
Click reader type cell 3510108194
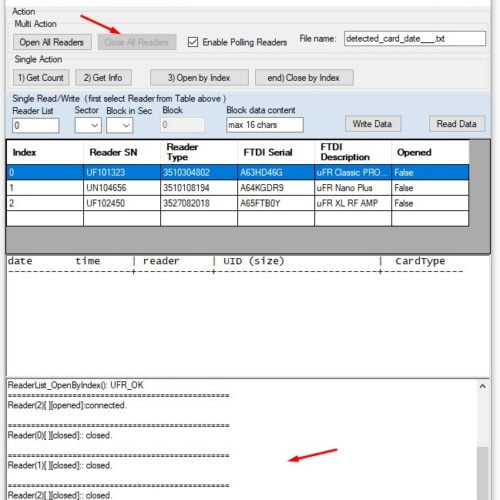click(199, 188)
